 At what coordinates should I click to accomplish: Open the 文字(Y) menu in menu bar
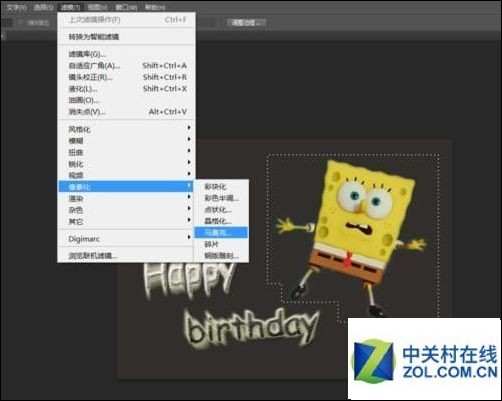(17, 7)
